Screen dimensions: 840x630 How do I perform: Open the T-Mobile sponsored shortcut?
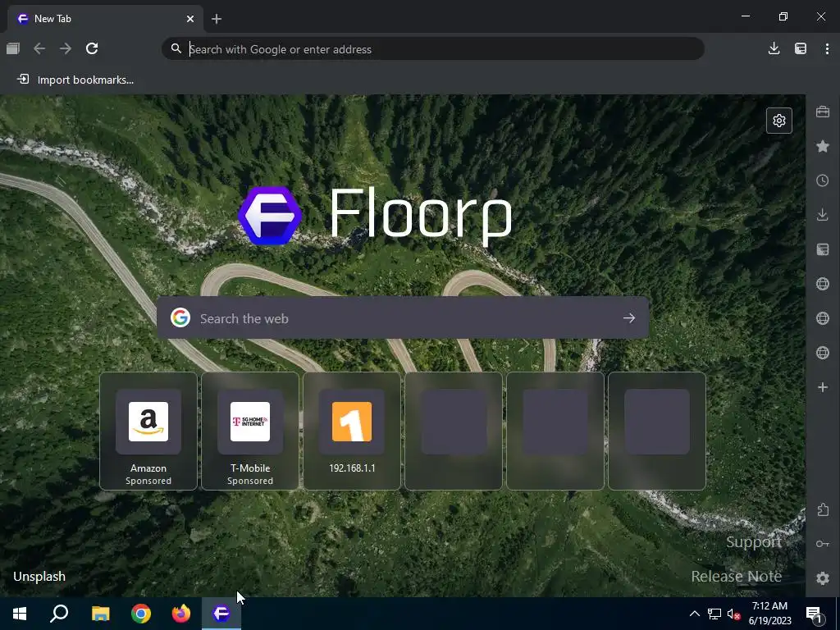coord(250,431)
